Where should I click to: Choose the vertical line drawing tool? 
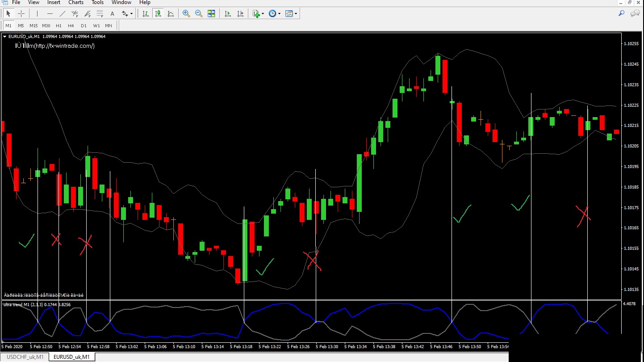coord(37,13)
